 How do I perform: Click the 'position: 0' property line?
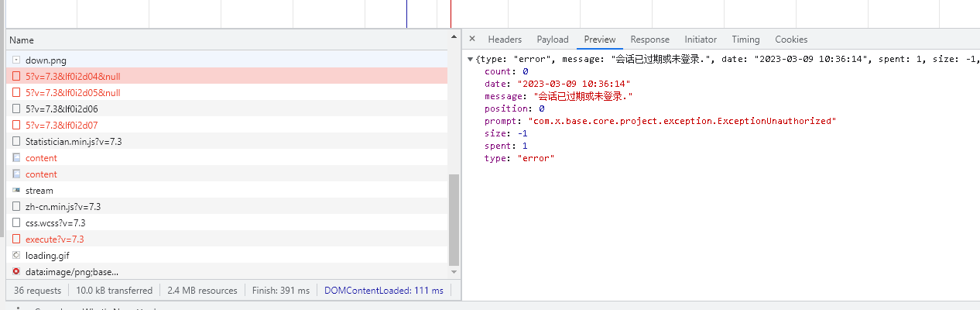point(515,108)
